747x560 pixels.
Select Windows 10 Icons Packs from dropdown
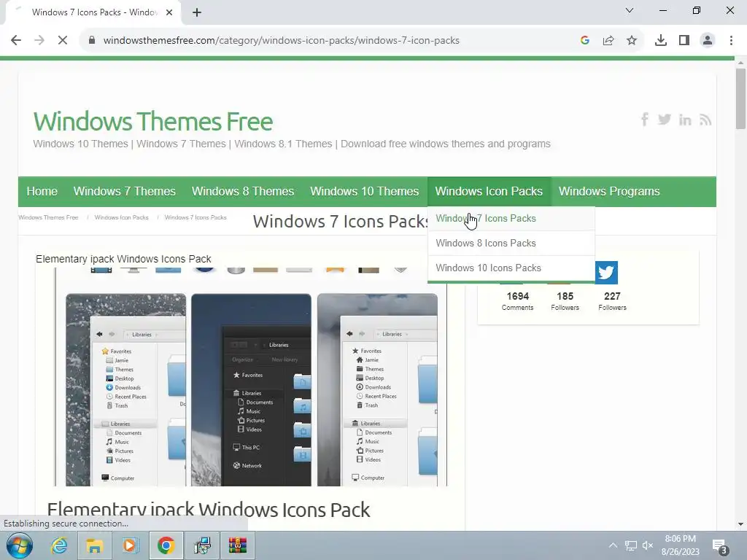[511, 268]
